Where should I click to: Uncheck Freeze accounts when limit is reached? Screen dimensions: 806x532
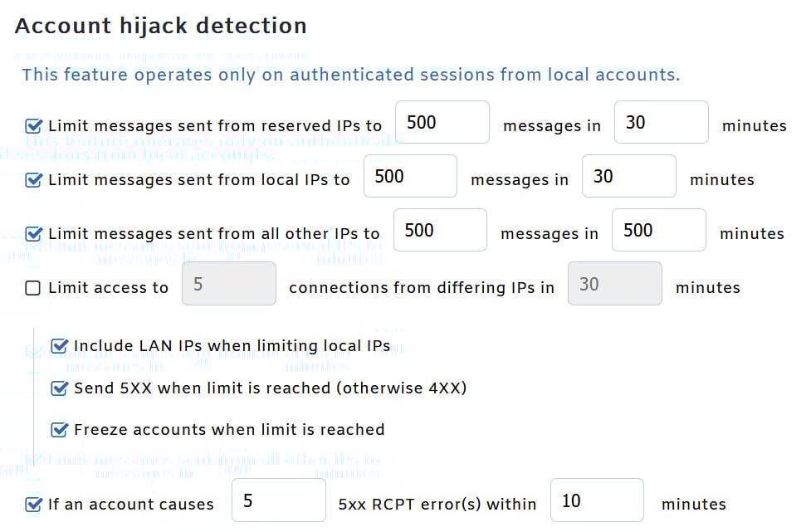click(59, 430)
